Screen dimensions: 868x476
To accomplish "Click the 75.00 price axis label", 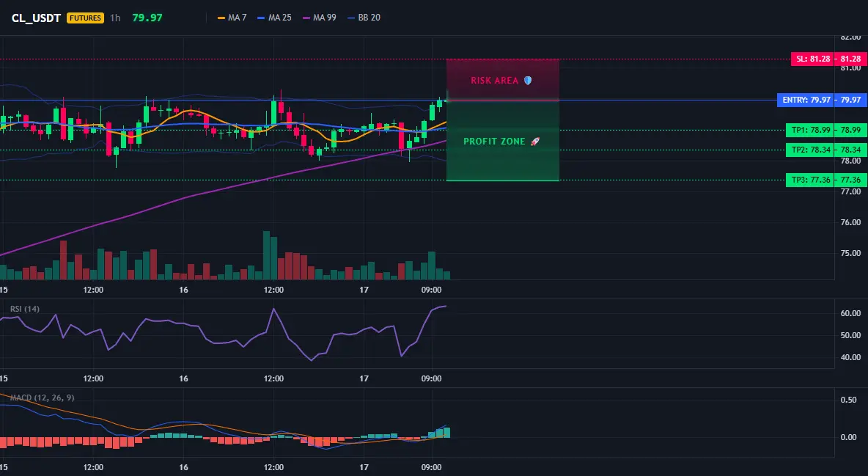I will coord(850,253).
